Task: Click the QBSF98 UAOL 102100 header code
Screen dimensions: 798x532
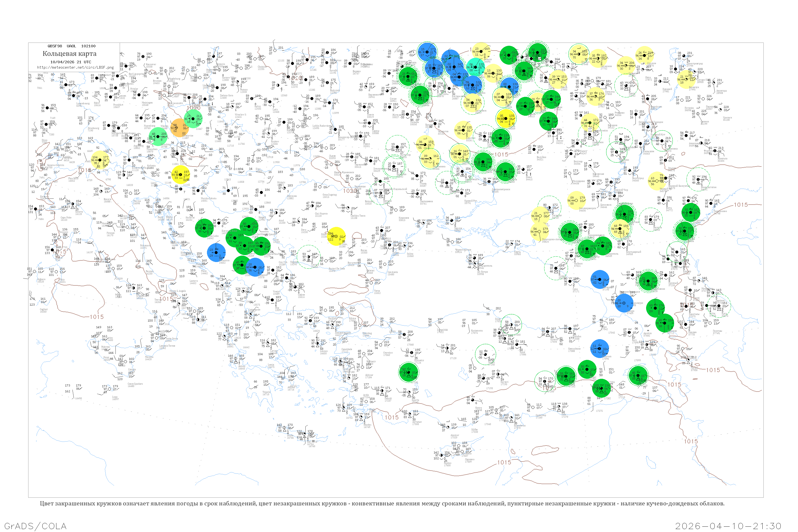Action: tap(71, 46)
